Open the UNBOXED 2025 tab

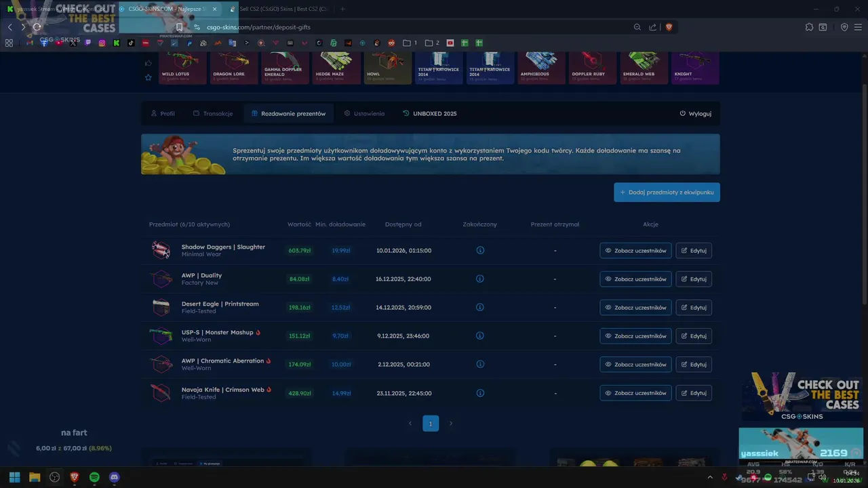point(430,113)
